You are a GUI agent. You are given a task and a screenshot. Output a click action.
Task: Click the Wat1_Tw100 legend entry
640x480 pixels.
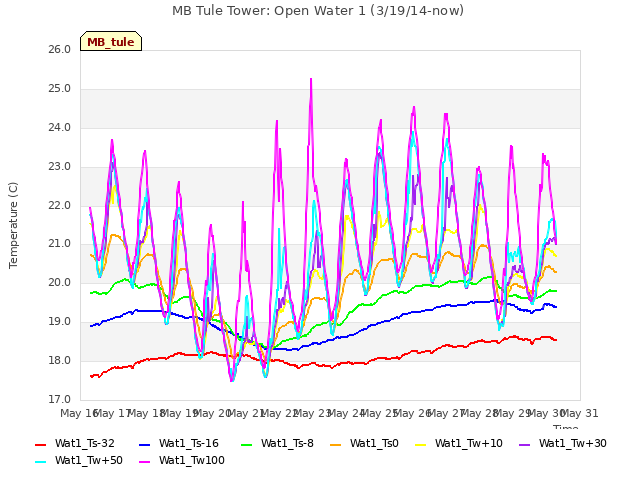point(182,461)
